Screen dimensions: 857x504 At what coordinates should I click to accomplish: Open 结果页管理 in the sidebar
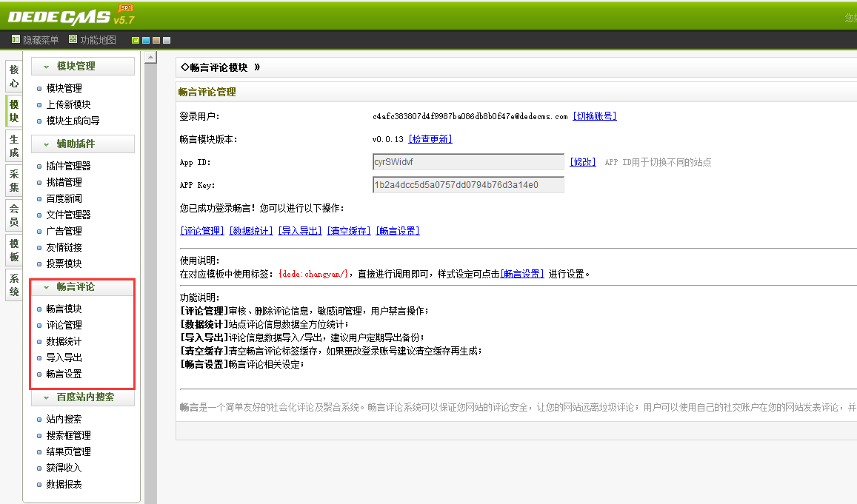(x=68, y=451)
